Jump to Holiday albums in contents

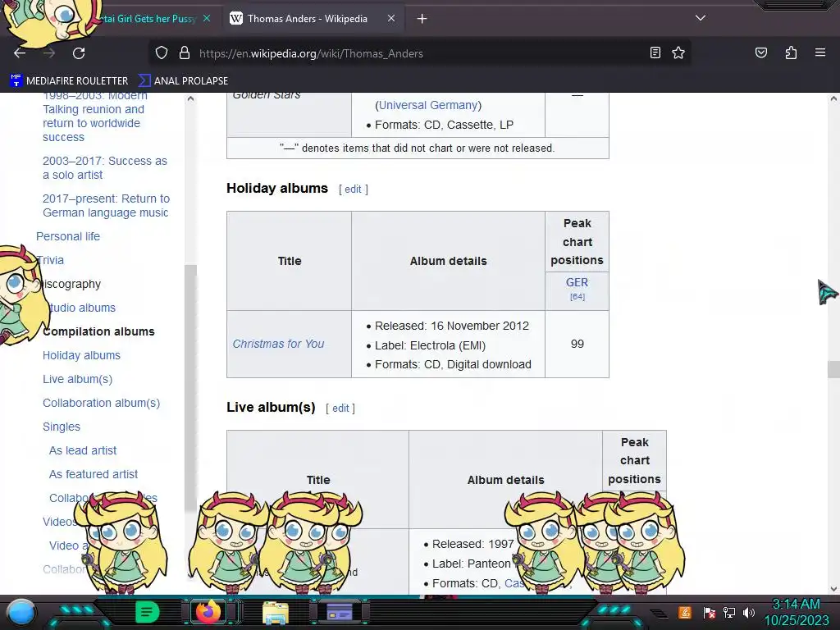coord(81,355)
